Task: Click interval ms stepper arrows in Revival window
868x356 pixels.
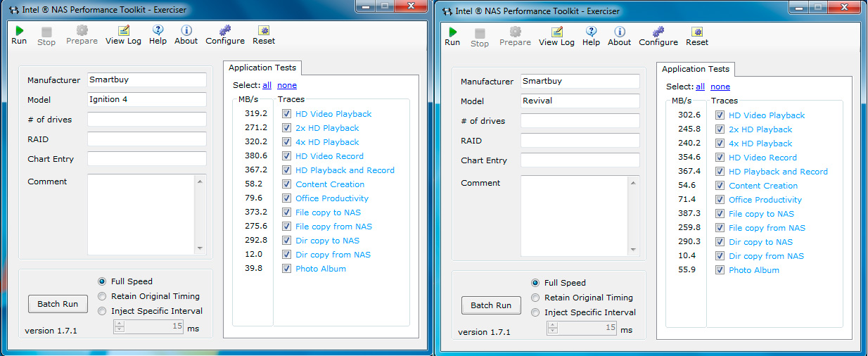Action: click(553, 328)
